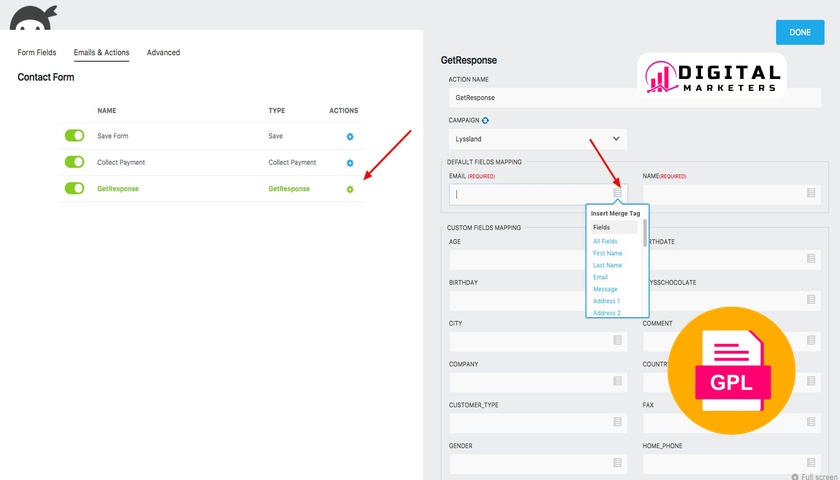Open merge tag icon in Name field
The width and height of the screenshot is (840, 480).
[x=811, y=192]
